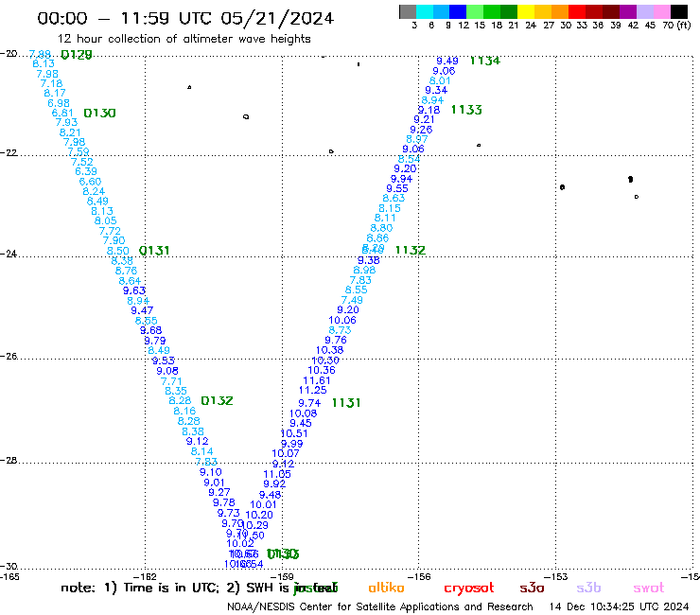Click the time range title '00:00 – 11:59 UTC 05/21/2024'

pos(185,18)
